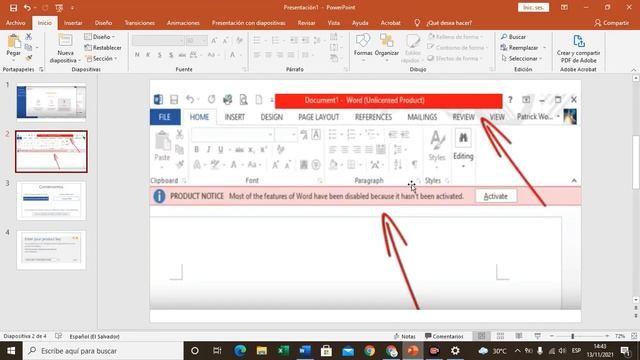Toggle Normal view button in status bar

point(482,336)
